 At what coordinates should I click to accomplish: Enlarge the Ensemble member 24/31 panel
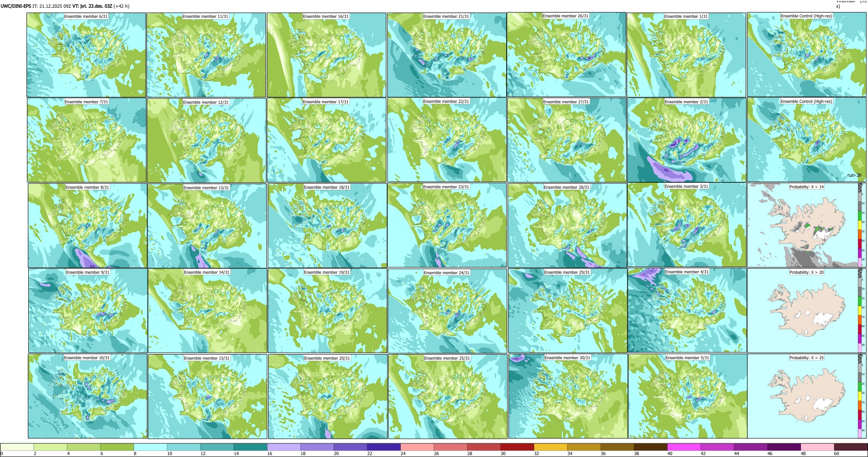tap(447, 311)
